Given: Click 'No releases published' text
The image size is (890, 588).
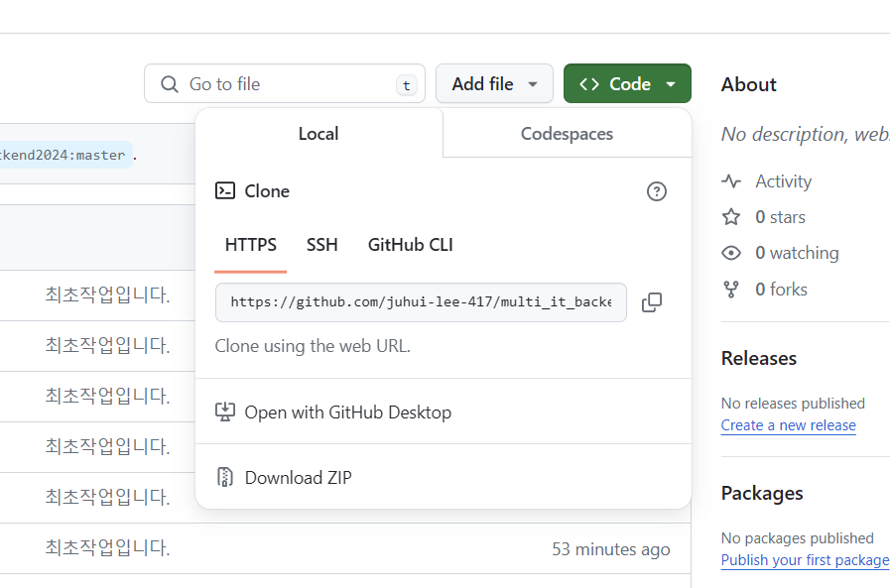Looking at the screenshot, I should pyautogui.click(x=793, y=404).
